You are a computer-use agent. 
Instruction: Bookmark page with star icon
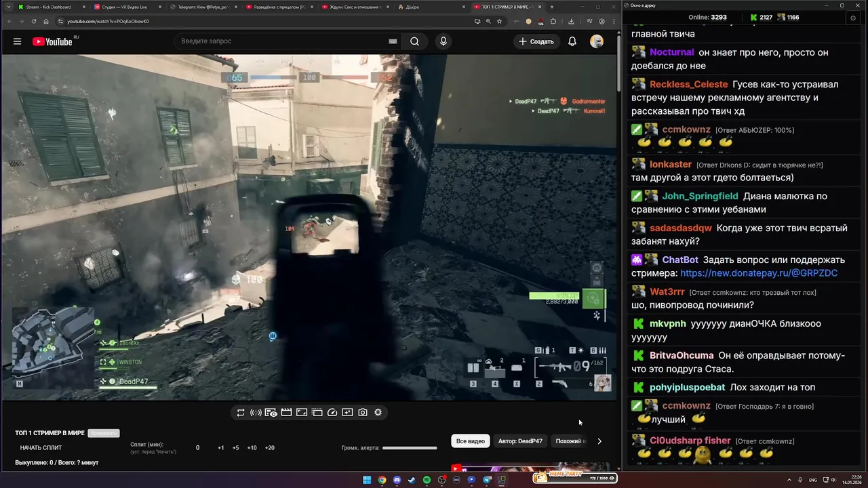coord(499,21)
